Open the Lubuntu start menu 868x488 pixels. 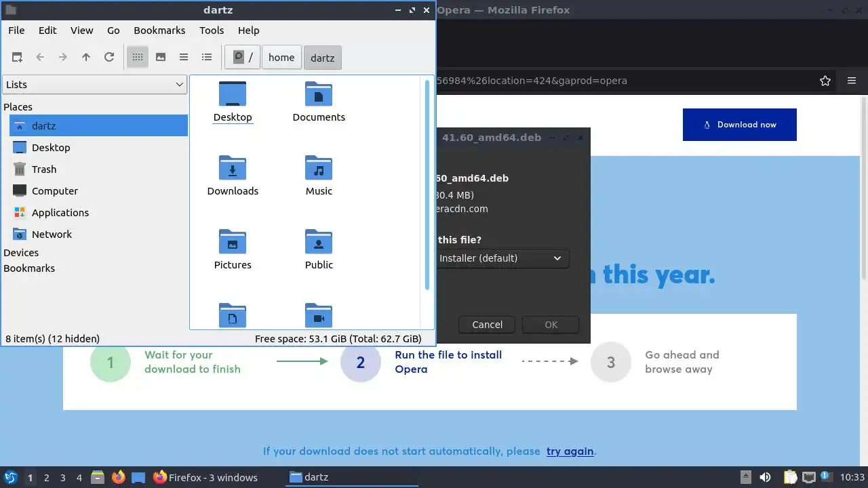(11, 477)
